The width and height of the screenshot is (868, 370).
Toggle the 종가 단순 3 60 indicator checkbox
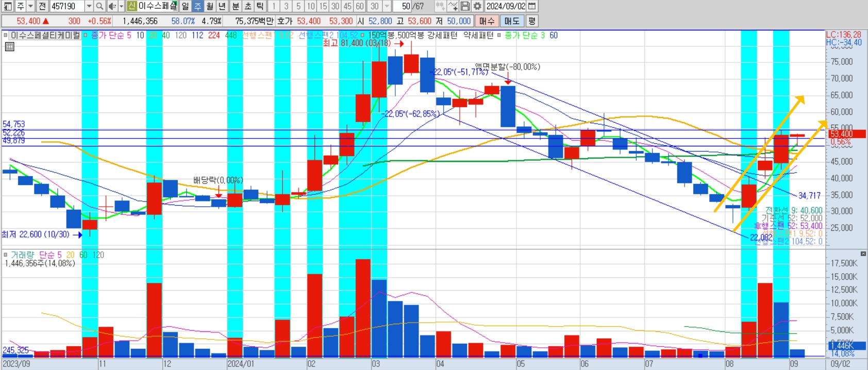[499, 36]
